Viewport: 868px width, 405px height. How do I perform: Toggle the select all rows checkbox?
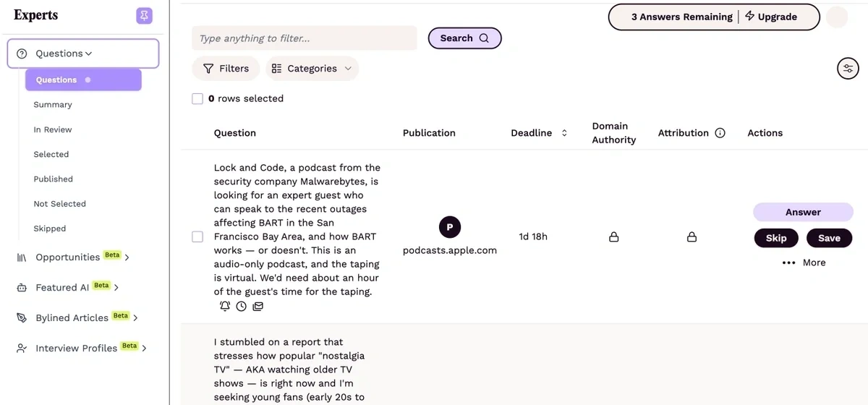(x=197, y=98)
